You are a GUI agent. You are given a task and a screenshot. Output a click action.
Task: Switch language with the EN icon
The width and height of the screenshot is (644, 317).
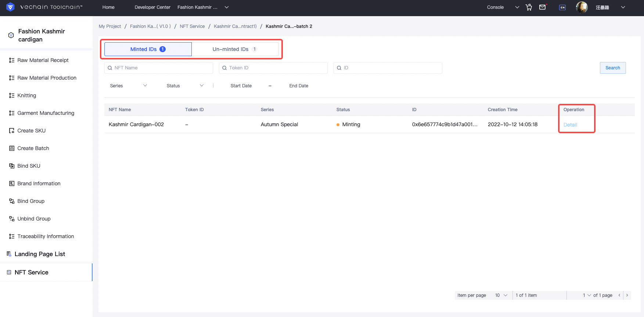562,7
